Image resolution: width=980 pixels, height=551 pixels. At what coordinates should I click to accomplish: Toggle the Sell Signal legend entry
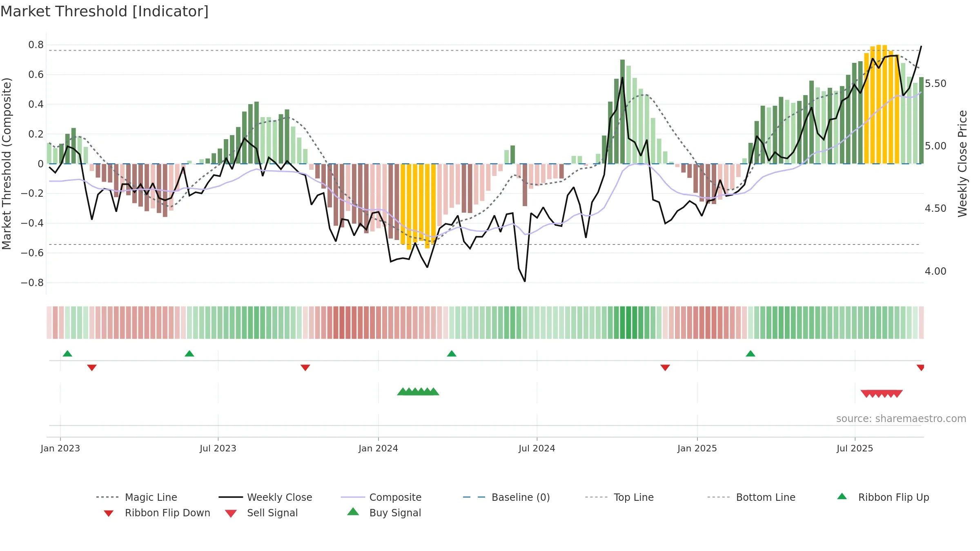pyautogui.click(x=261, y=513)
